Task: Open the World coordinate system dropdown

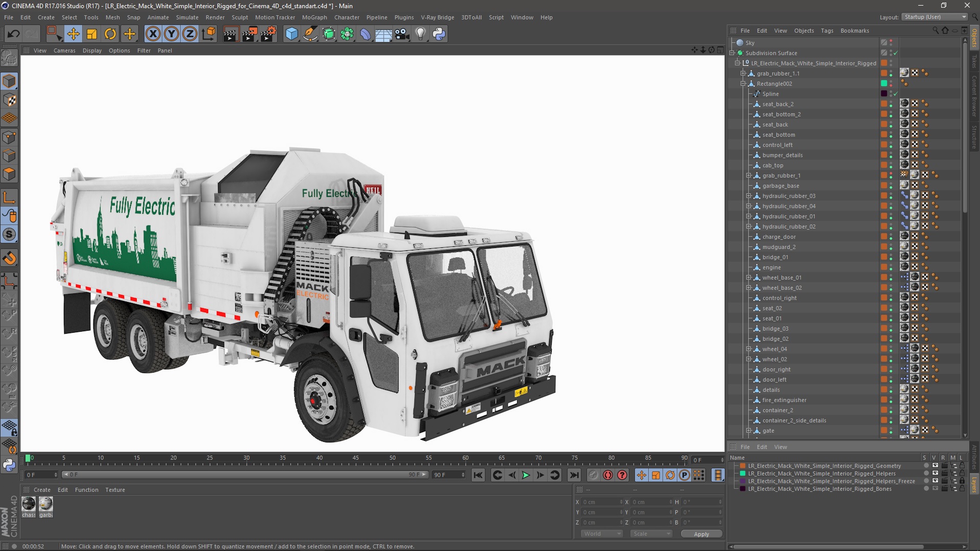Action: (x=602, y=534)
